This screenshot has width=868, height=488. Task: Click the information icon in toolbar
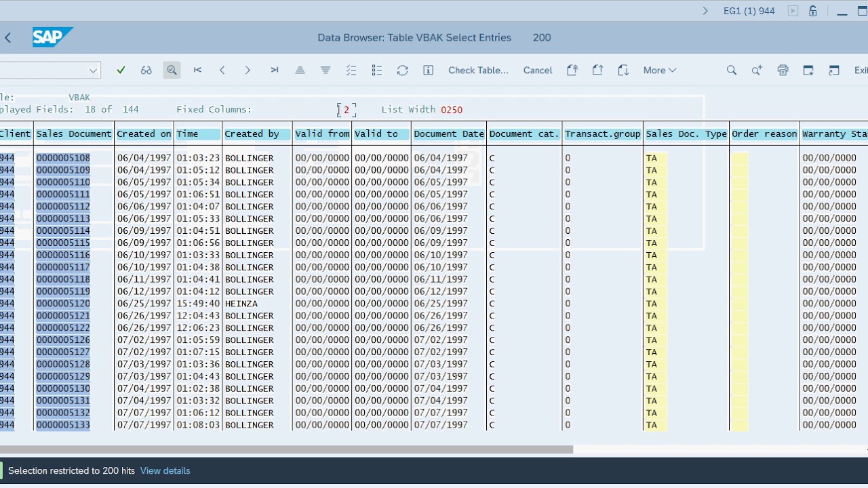click(x=428, y=70)
